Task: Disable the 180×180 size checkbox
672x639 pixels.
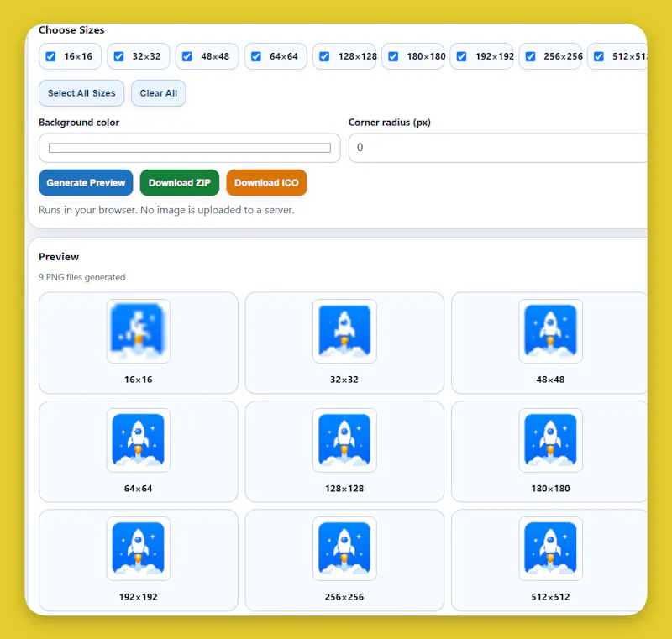Action: point(393,56)
